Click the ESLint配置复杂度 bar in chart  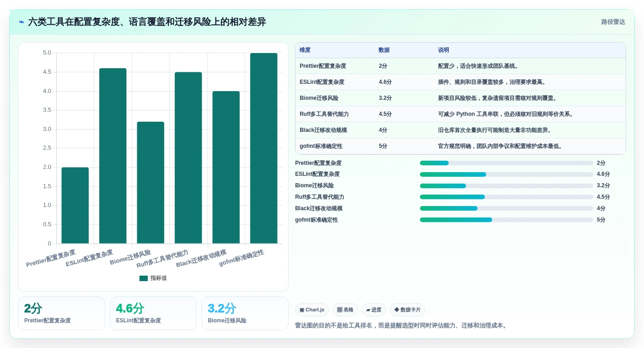113,156
